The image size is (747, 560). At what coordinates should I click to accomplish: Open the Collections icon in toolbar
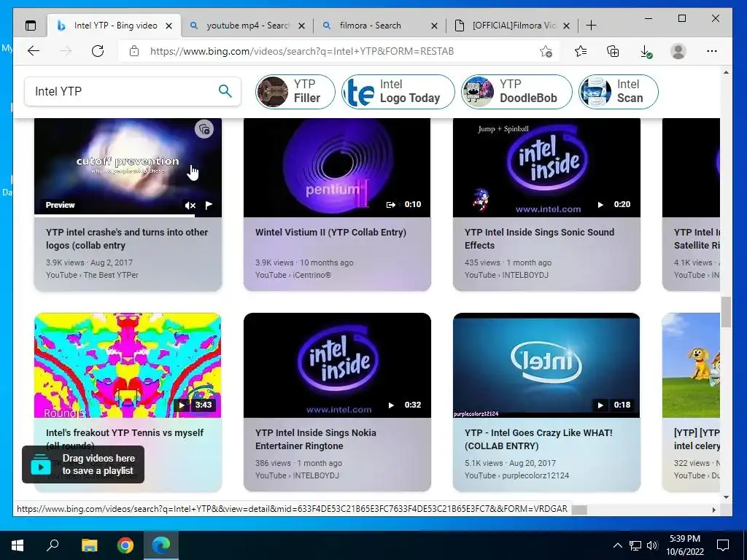(x=613, y=51)
